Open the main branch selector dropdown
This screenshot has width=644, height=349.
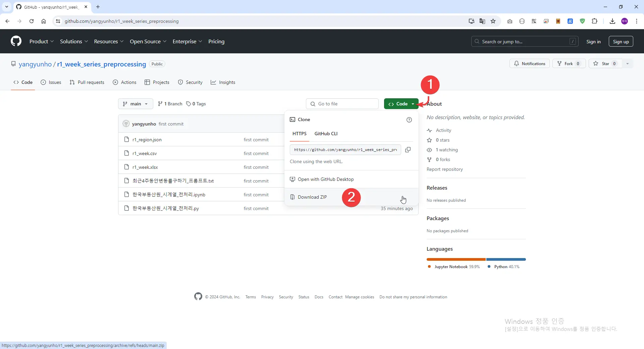point(136,104)
